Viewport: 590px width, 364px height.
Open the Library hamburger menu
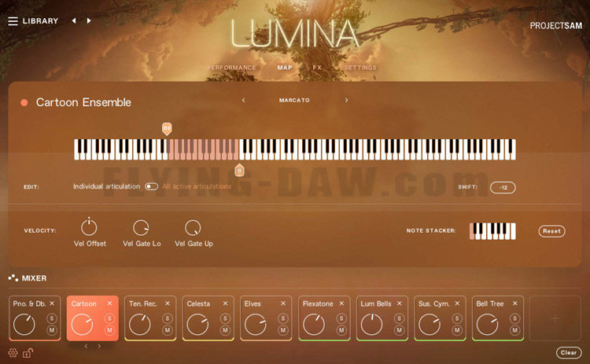coord(13,21)
